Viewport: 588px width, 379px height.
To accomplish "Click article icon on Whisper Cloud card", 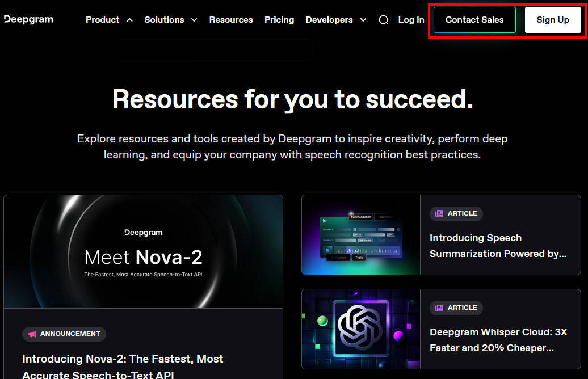I will (439, 308).
